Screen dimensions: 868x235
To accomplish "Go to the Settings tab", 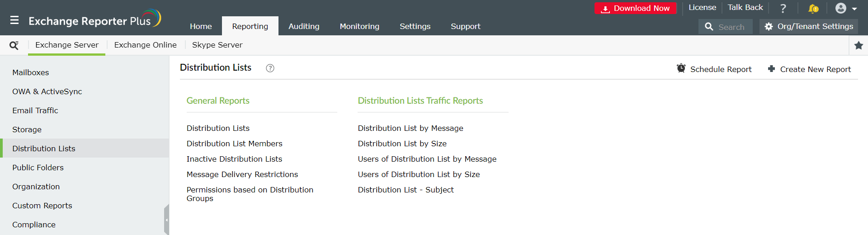I will (x=415, y=26).
